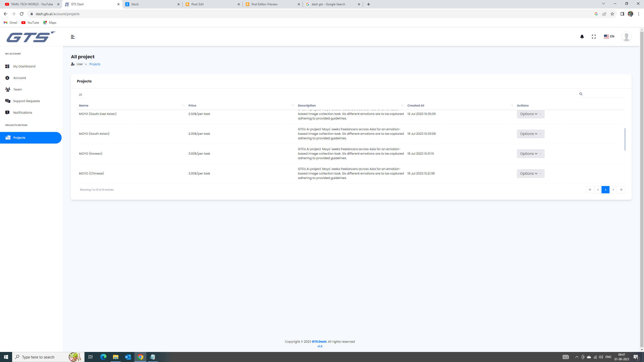Expand Options for MOYO (Chinese)

531,173
